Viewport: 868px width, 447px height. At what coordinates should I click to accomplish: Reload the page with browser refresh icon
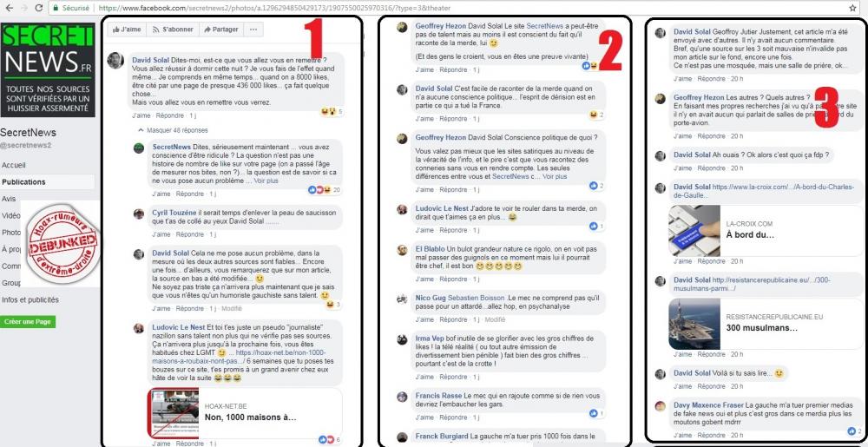tap(39, 8)
